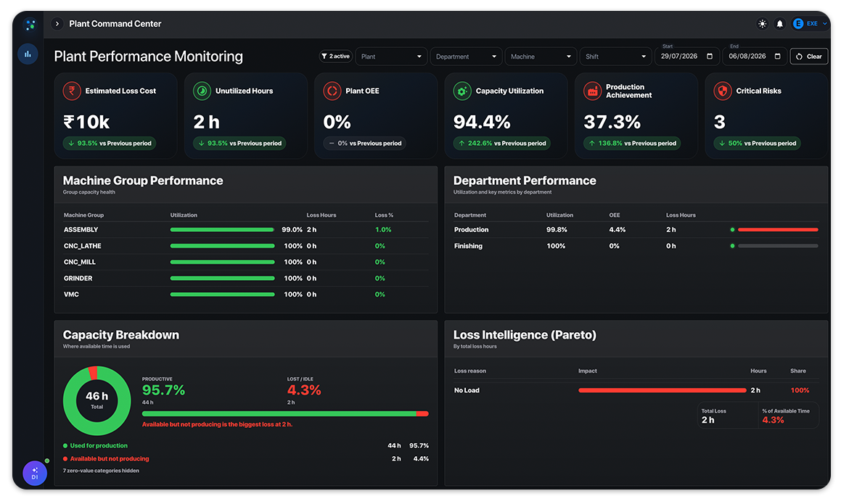This screenshot has width=841, height=504.
Task: Select the Production department row
Action: click(x=636, y=229)
